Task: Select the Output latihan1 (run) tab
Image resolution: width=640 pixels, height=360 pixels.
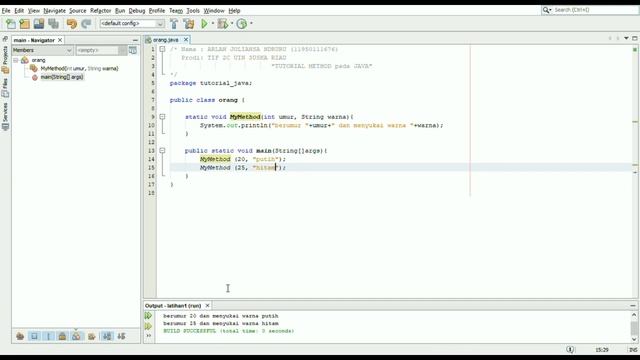Action: coord(173,306)
